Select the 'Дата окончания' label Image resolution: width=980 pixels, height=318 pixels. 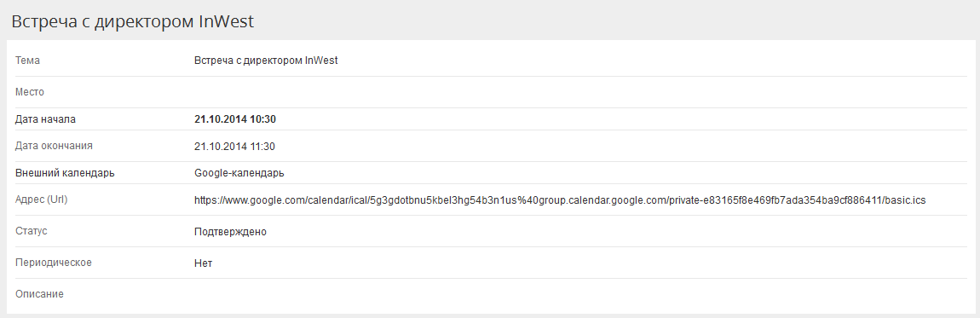point(54,146)
